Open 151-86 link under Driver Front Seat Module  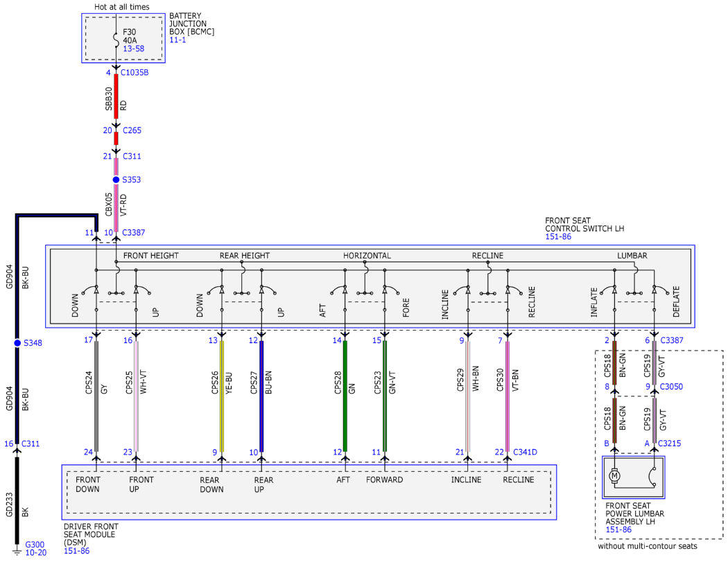[76, 551]
